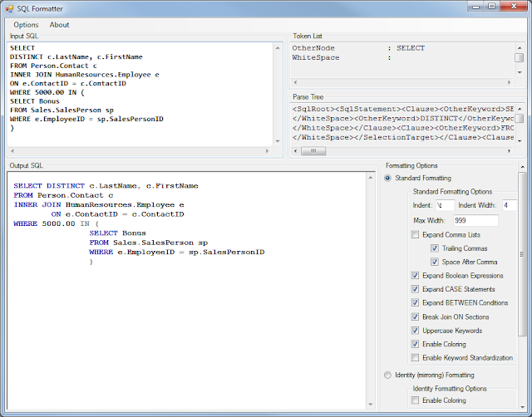Click the Max Width field showing 999
The width and height of the screenshot is (532, 417).
tap(475, 221)
